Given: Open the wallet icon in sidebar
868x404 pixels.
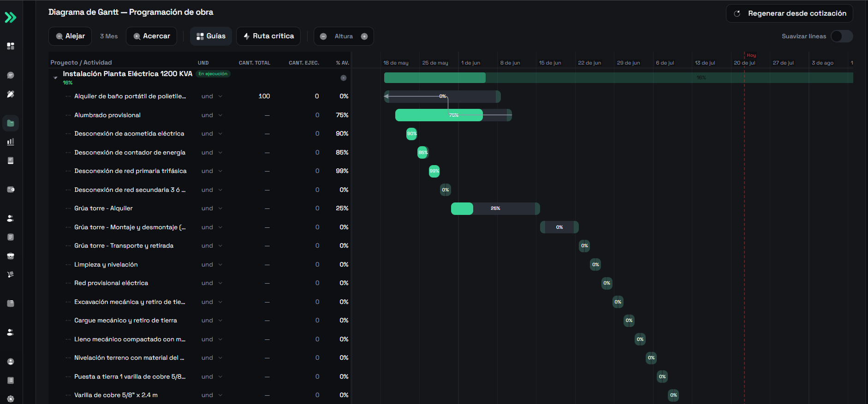Looking at the screenshot, I should coord(11,190).
